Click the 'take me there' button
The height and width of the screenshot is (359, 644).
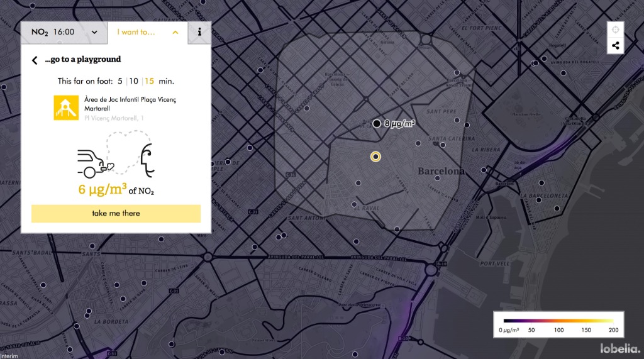coord(116,214)
